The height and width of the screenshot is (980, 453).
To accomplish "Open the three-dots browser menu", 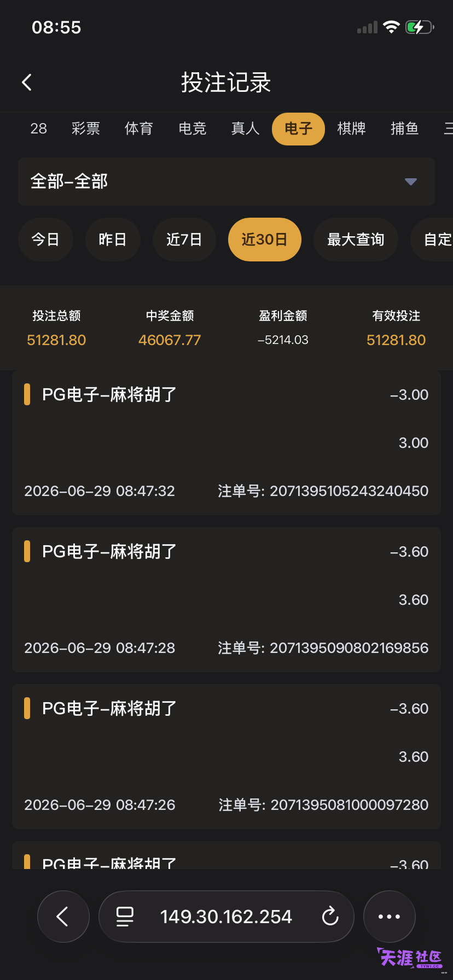I will pos(390,917).
